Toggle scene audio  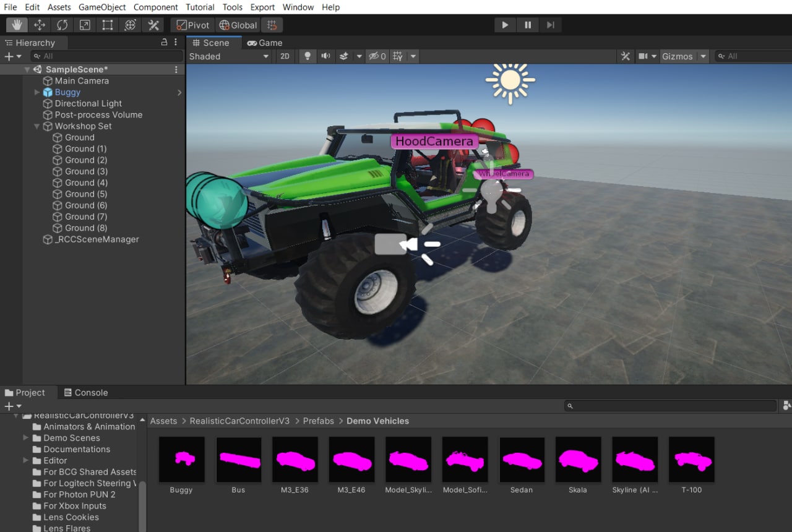(325, 56)
